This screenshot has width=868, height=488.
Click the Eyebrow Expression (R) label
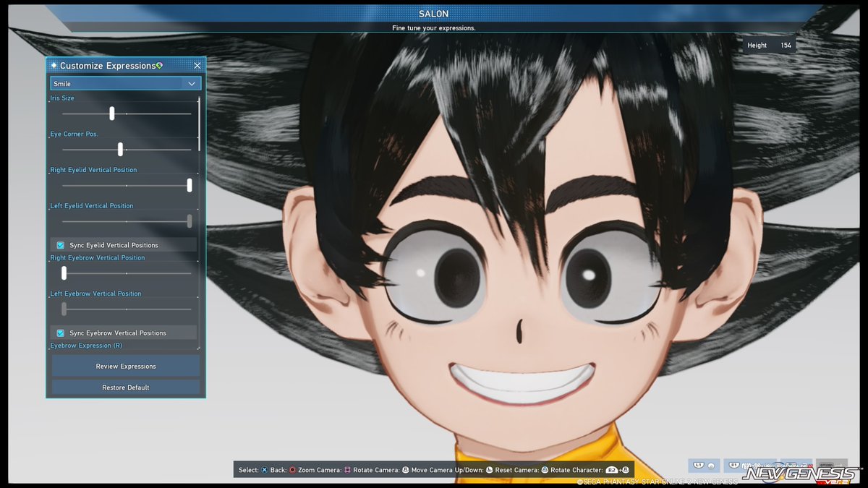coord(86,346)
